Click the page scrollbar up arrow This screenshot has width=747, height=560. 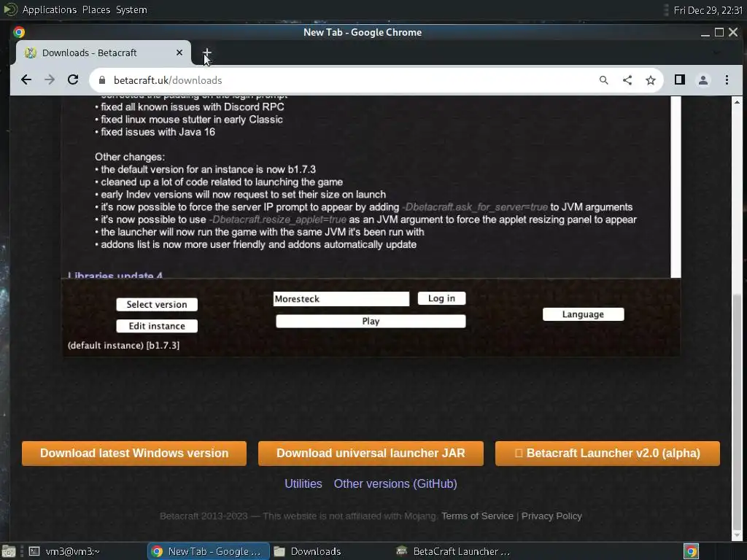point(737,102)
